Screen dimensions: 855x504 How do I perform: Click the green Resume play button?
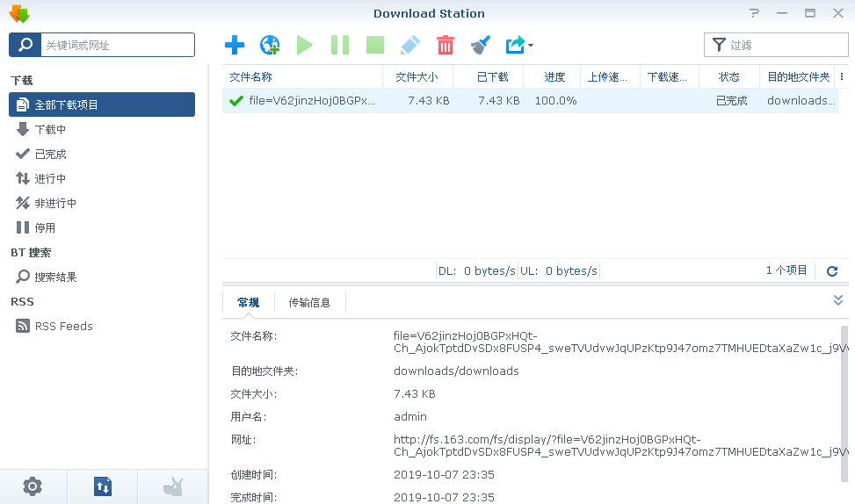[x=304, y=45]
